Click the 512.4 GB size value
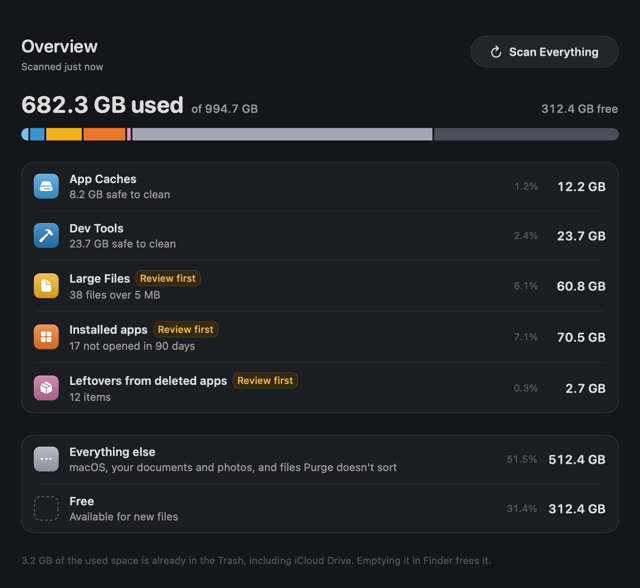Screen dimensions: 640x588 click(577, 460)
